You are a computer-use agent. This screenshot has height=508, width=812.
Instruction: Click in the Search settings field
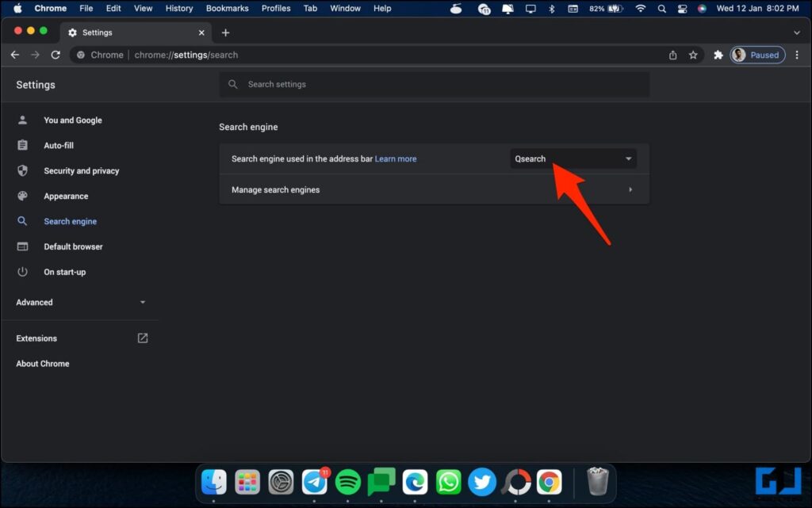[x=435, y=84]
